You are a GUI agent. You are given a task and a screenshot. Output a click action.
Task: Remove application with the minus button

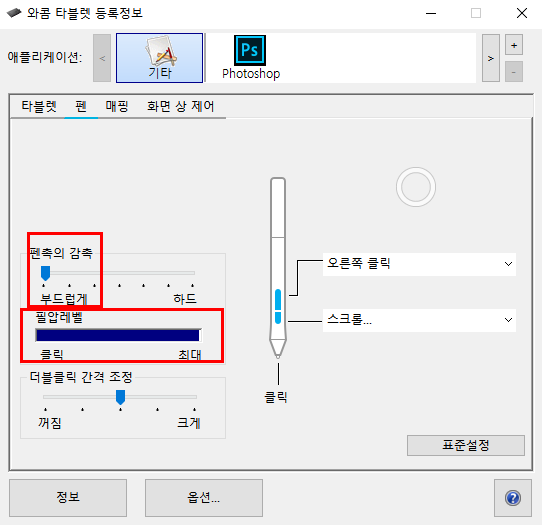[514, 72]
